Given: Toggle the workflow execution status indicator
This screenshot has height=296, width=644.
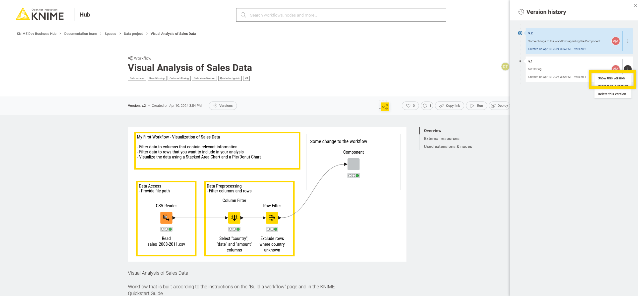Looking at the screenshot, I should pyautogui.click(x=384, y=106).
